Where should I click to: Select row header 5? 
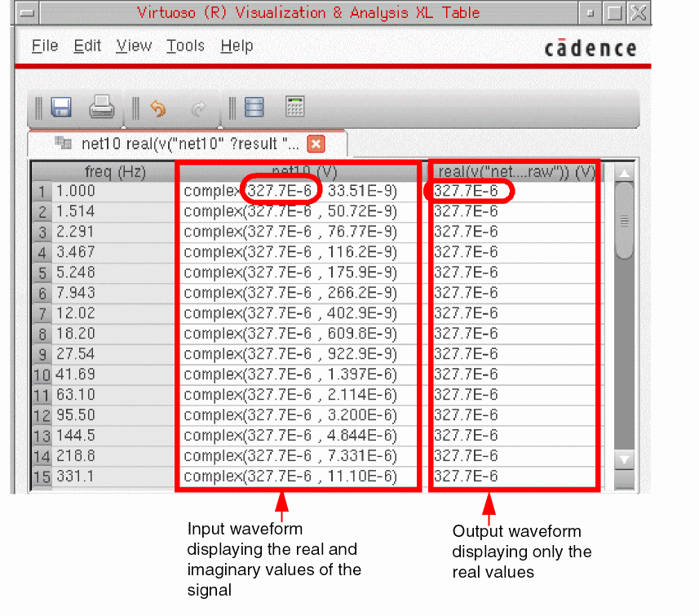42,273
